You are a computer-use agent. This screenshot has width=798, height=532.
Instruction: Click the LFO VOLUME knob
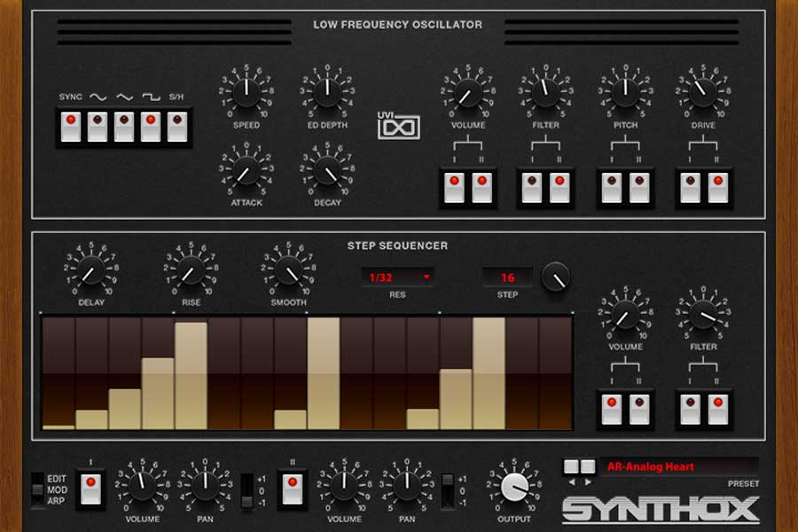pyautogui.click(x=467, y=92)
